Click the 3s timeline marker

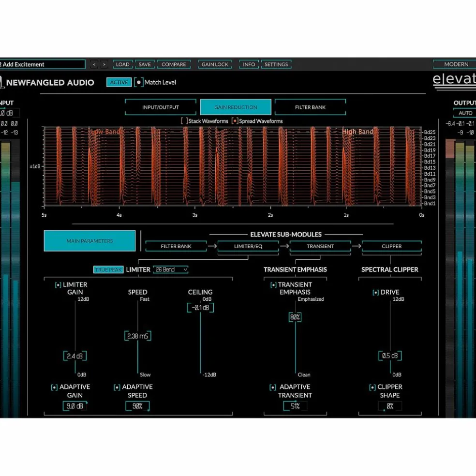[x=195, y=215]
